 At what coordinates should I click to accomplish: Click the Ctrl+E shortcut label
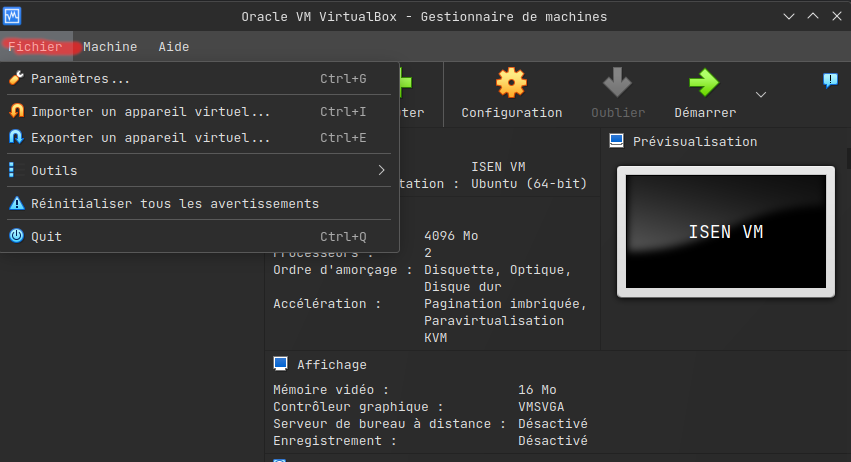[x=343, y=137]
